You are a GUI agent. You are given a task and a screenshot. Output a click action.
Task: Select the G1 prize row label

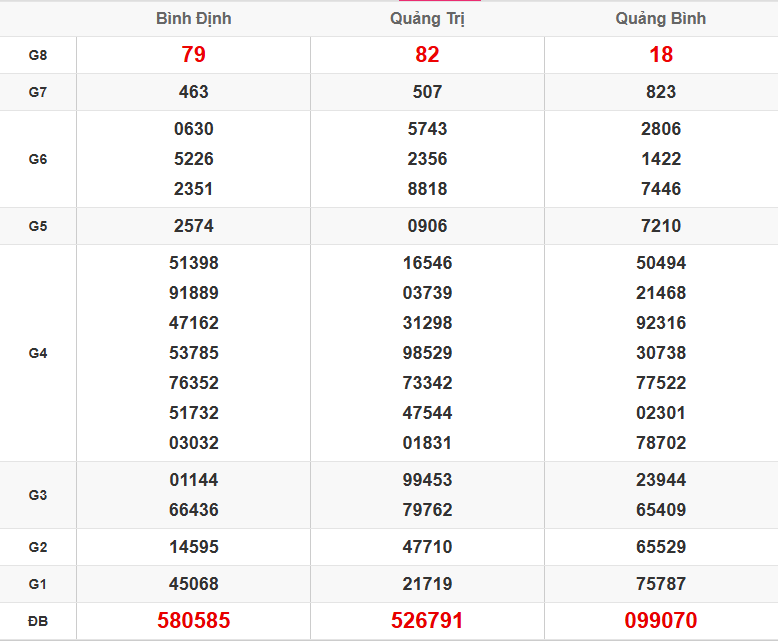pos(38,584)
